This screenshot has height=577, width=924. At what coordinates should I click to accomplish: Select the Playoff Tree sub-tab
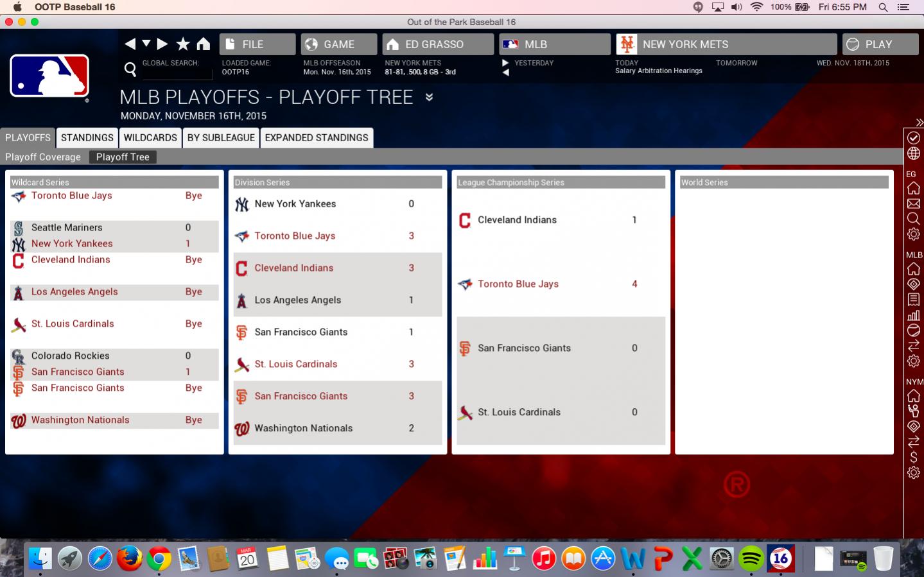pos(123,157)
